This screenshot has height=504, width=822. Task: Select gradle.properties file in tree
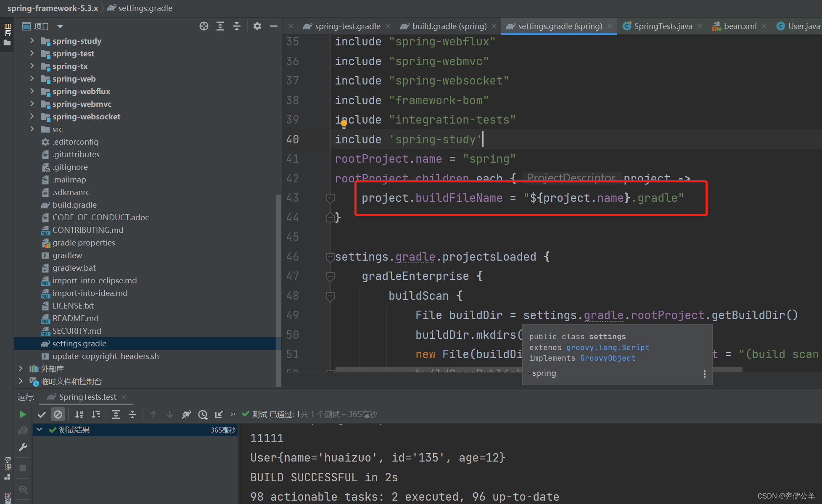pyautogui.click(x=84, y=243)
